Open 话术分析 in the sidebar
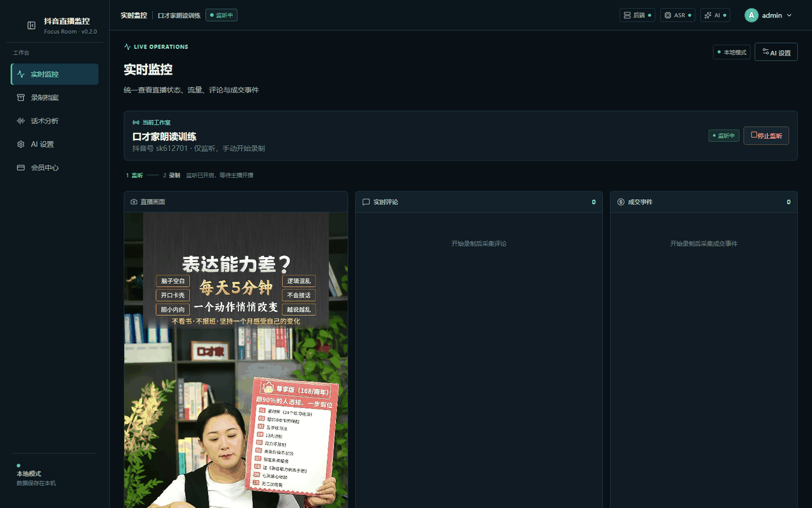This screenshot has height=508, width=812. [x=55, y=121]
